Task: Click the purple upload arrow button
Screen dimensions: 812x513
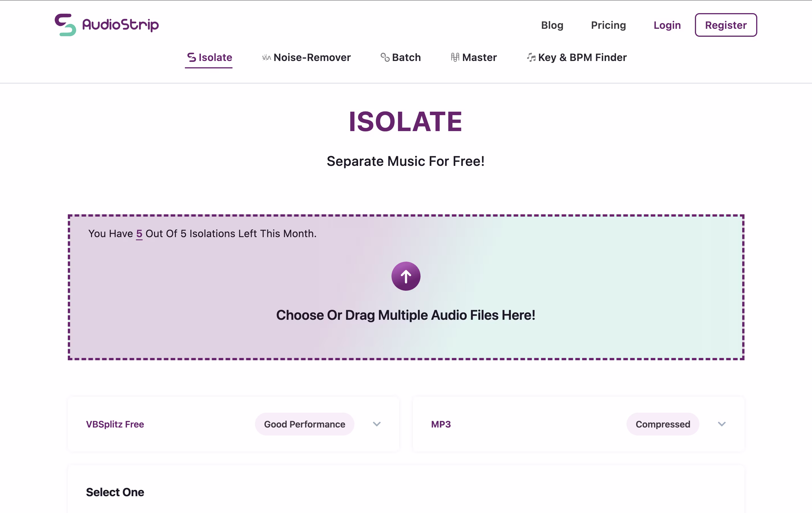Action: pyautogui.click(x=406, y=276)
